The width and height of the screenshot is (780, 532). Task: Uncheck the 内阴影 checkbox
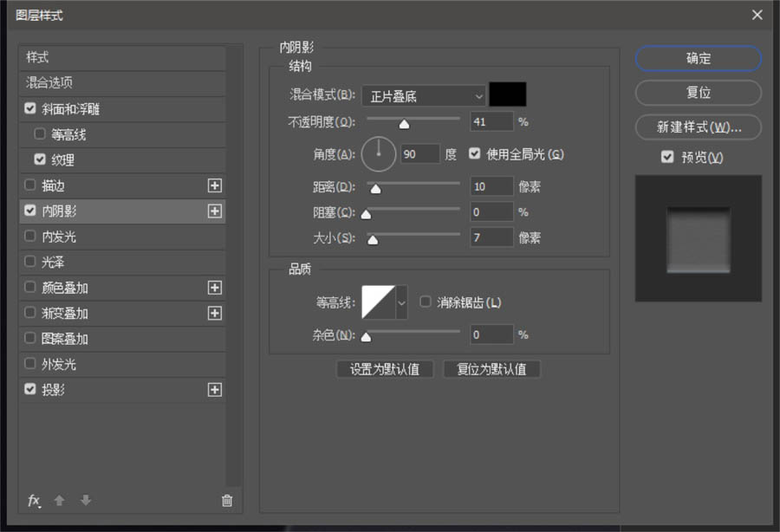tap(30, 211)
